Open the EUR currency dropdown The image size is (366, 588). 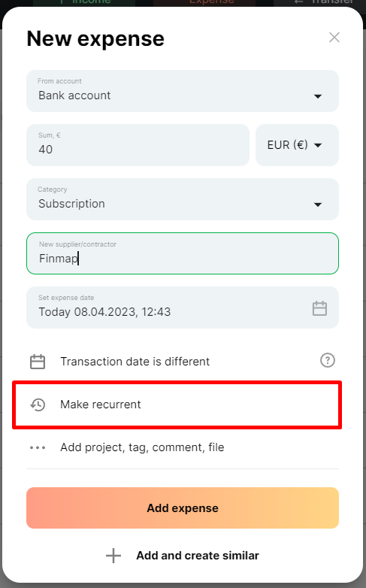click(297, 145)
